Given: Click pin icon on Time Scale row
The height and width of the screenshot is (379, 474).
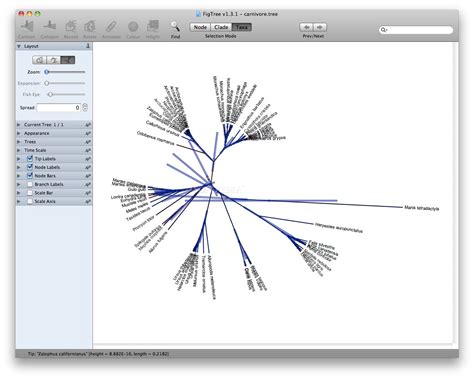Looking at the screenshot, I should pos(88,150).
